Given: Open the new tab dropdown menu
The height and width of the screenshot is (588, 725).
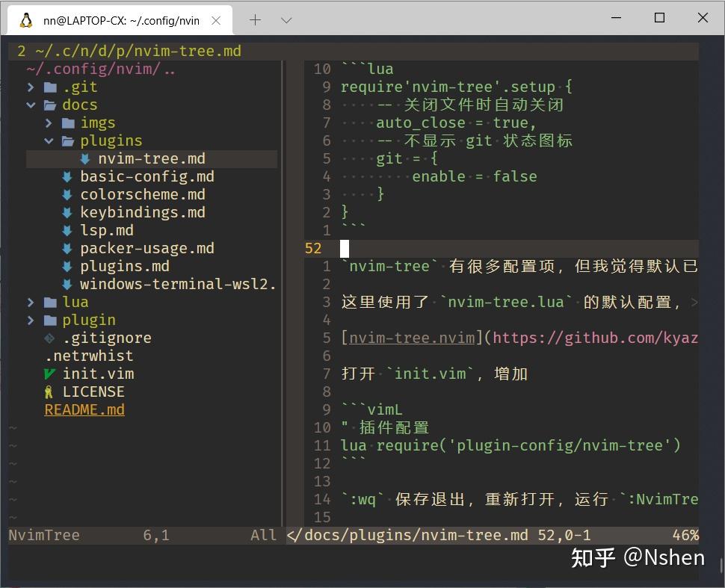Looking at the screenshot, I should click(286, 20).
